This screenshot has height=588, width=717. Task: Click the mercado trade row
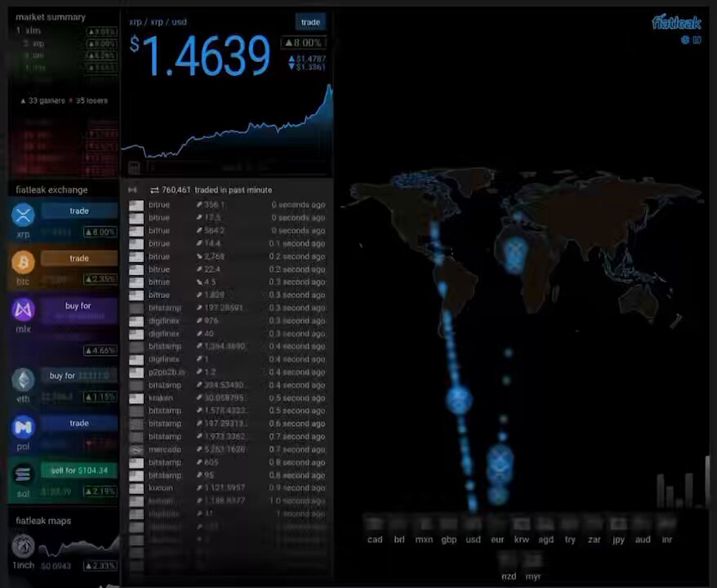coord(227,449)
